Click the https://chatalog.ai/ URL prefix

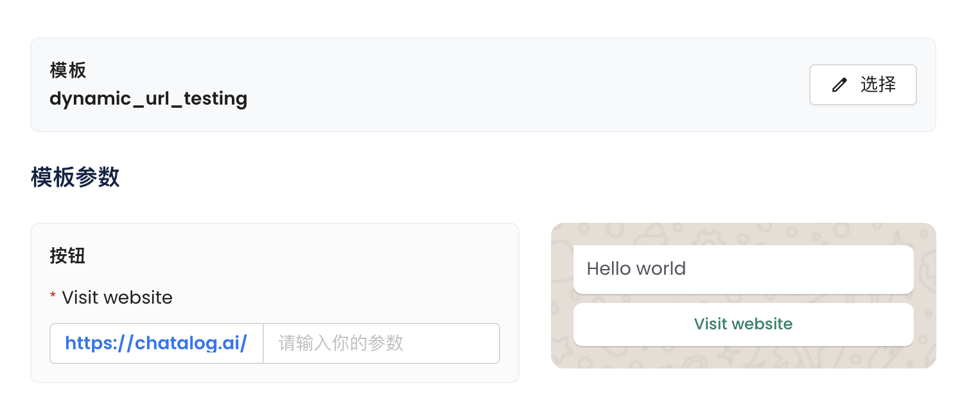point(156,343)
